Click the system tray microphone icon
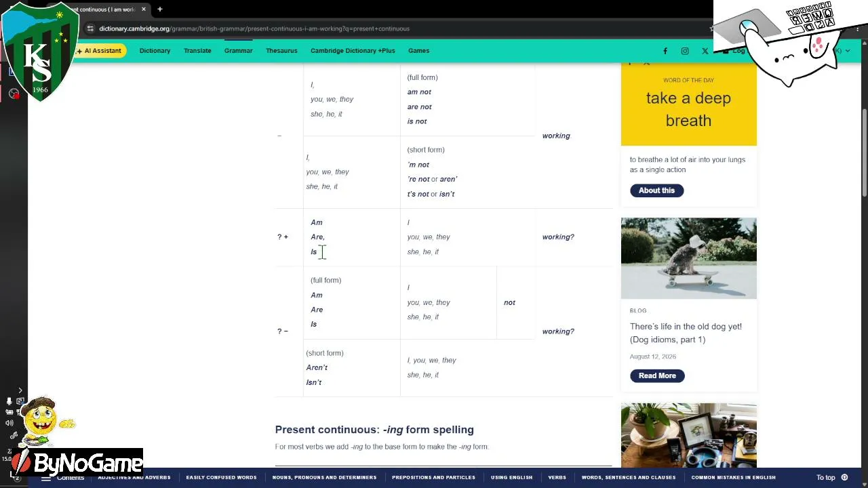 click(9, 401)
